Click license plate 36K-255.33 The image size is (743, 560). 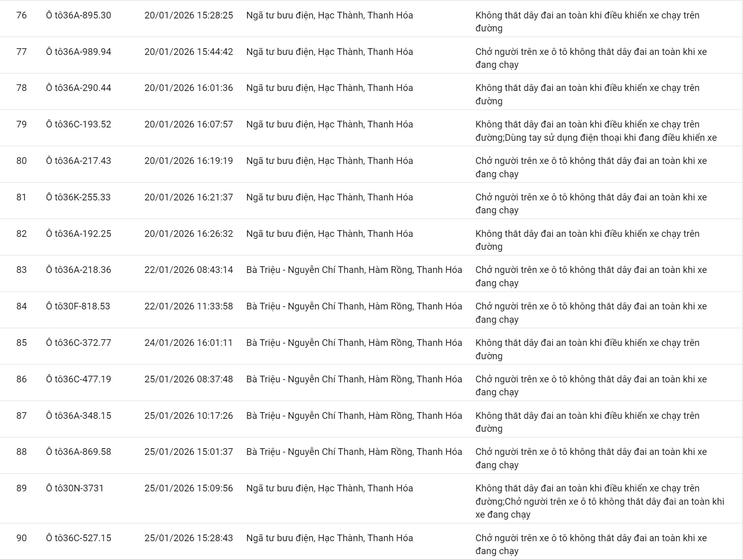78,197
